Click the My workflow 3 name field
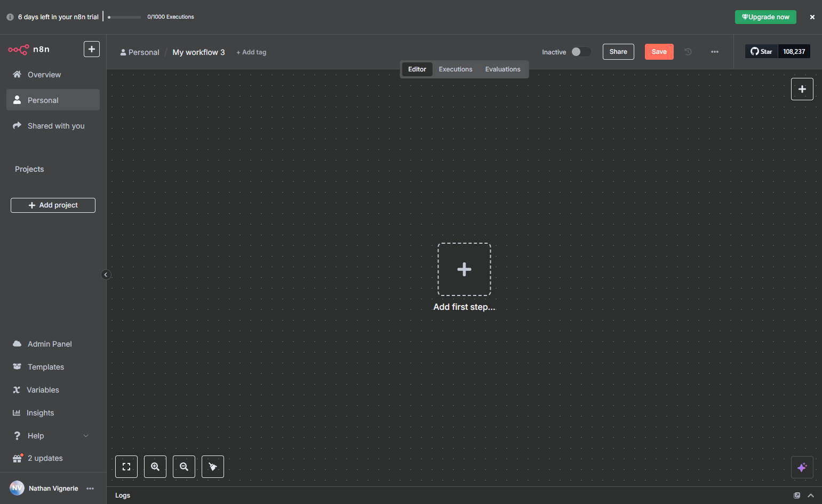Viewport: 822px width, 504px height. click(x=198, y=52)
